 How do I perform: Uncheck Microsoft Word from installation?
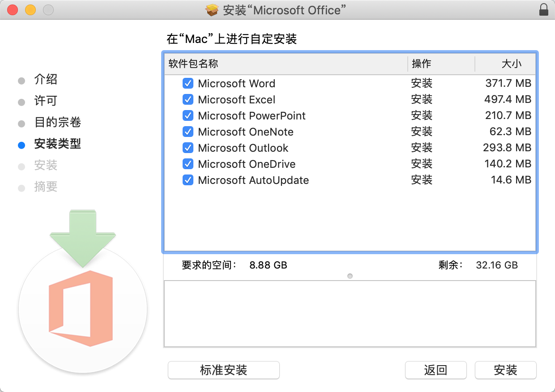tap(188, 83)
